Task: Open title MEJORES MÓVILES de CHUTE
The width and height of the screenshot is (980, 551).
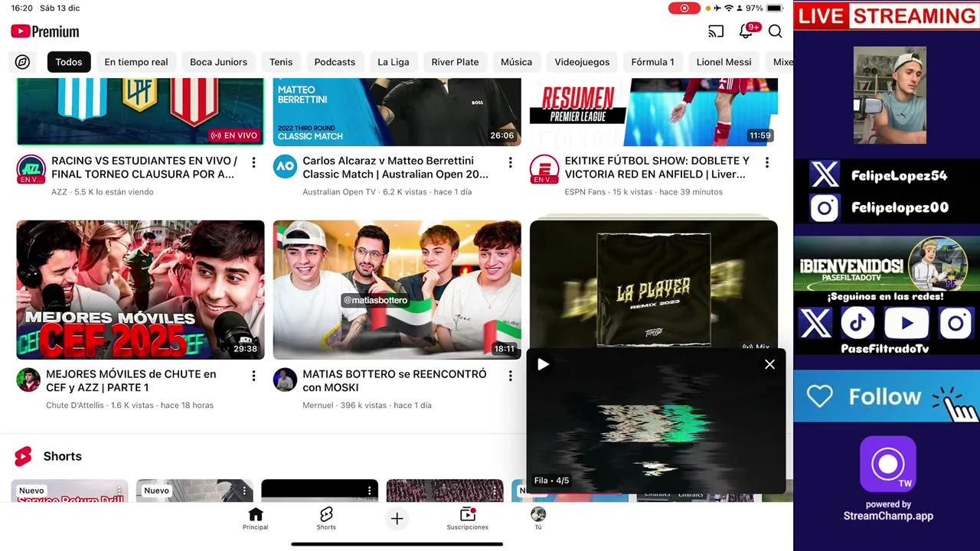Action: pos(131,380)
